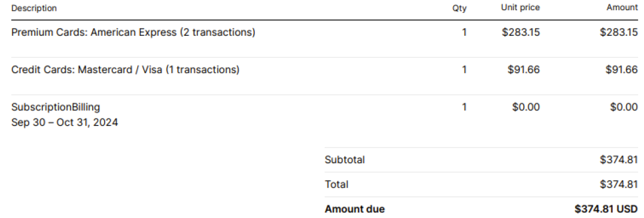Click the Sep 30 – Oct 31, 2024 date range
The image size is (644, 218).
pos(65,123)
